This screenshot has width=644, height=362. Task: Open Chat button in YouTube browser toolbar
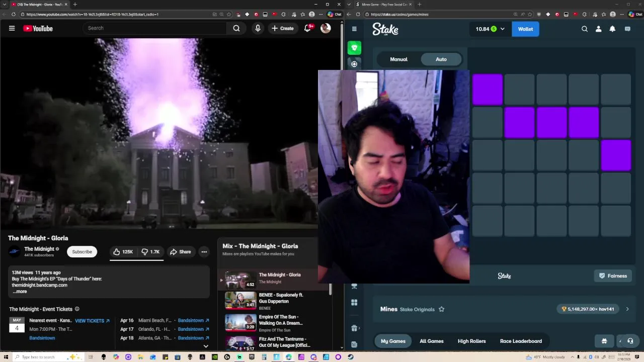point(334,14)
